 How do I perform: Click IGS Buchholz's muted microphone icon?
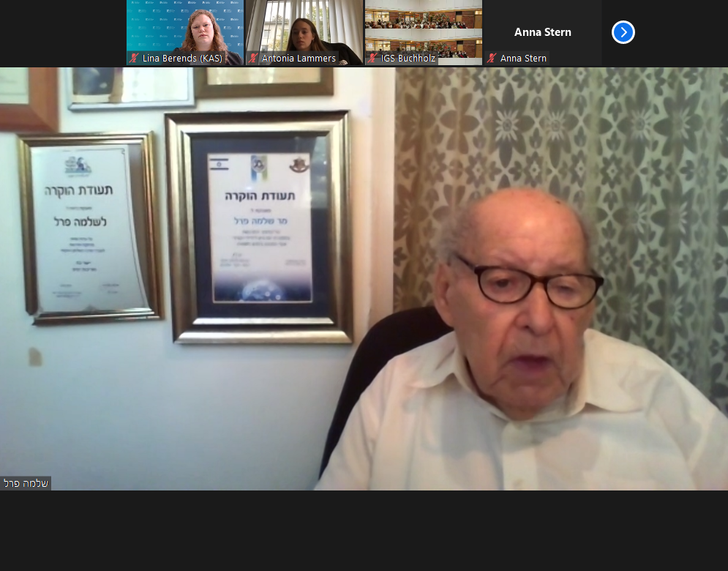click(373, 59)
